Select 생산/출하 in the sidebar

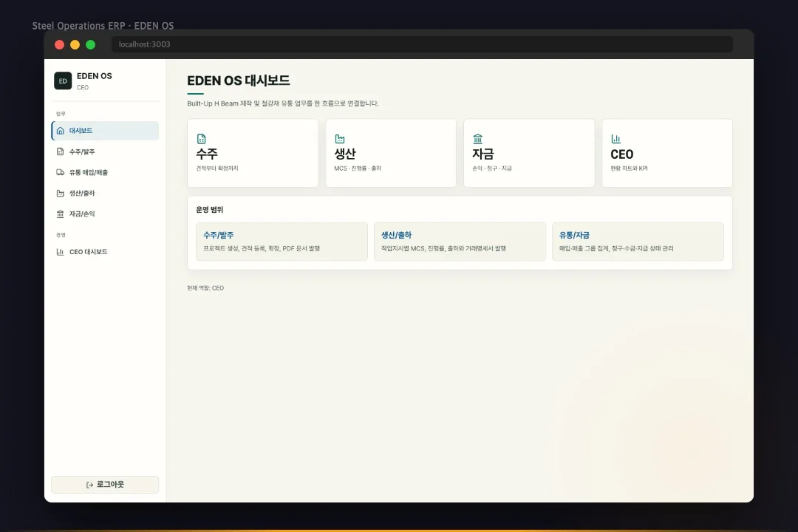pyautogui.click(x=105, y=194)
